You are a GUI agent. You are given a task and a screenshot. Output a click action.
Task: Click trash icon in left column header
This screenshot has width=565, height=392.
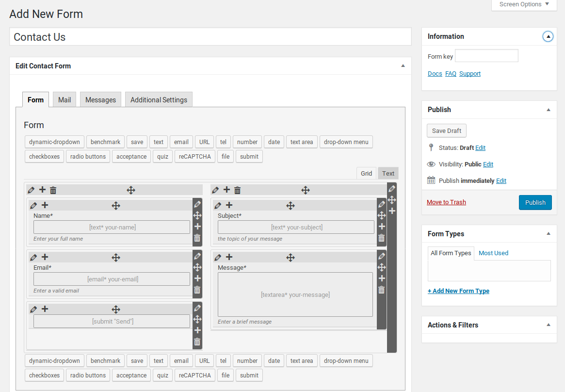point(53,190)
